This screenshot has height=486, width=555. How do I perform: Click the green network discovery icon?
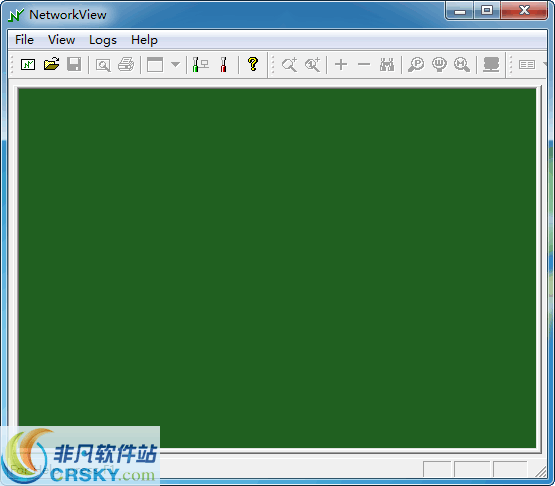point(200,65)
